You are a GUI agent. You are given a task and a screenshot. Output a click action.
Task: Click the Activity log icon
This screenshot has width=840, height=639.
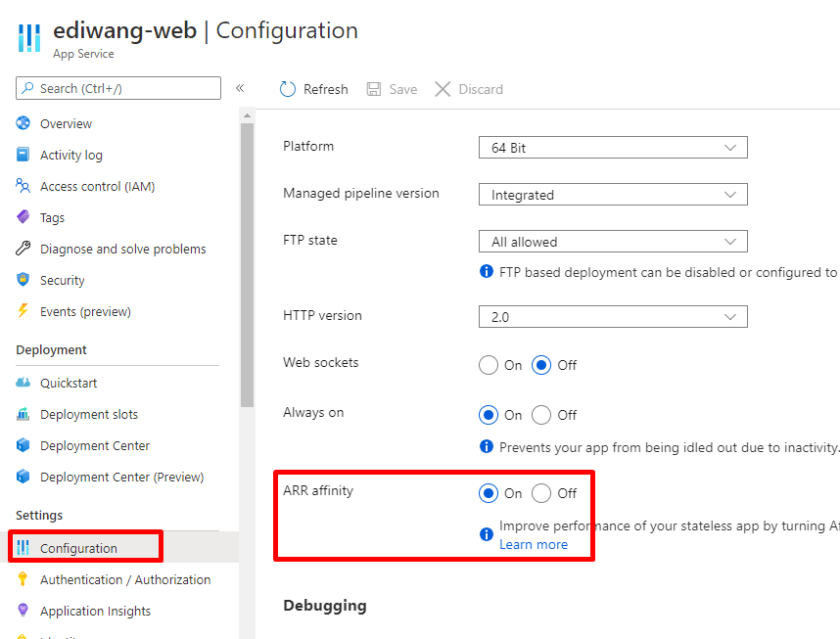pyautogui.click(x=23, y=155)
